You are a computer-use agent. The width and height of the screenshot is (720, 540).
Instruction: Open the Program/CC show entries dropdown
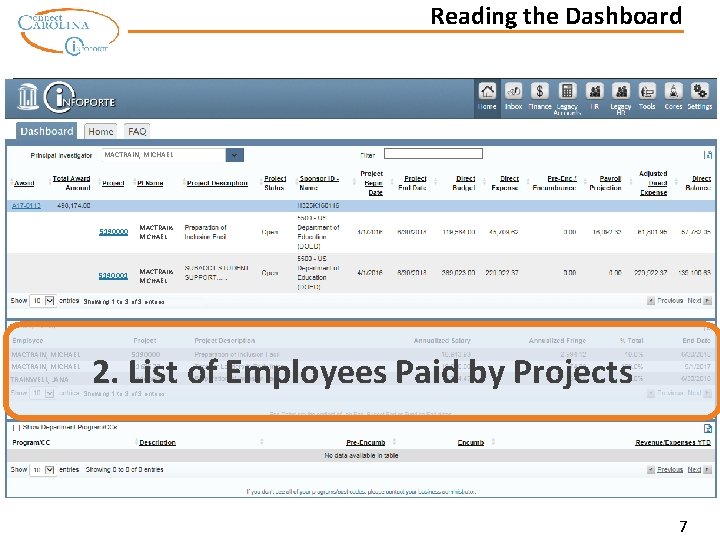click(43, 470)
